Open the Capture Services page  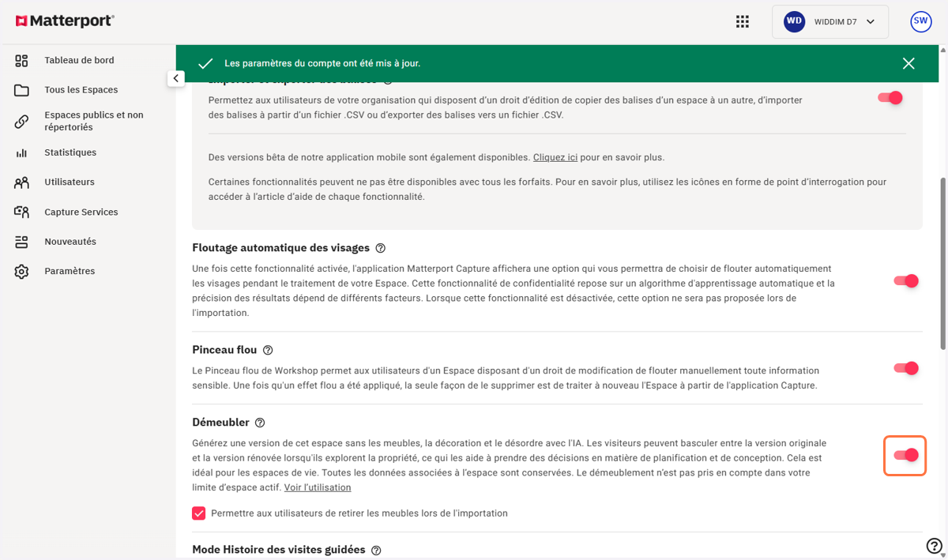(x=81, y=212)
